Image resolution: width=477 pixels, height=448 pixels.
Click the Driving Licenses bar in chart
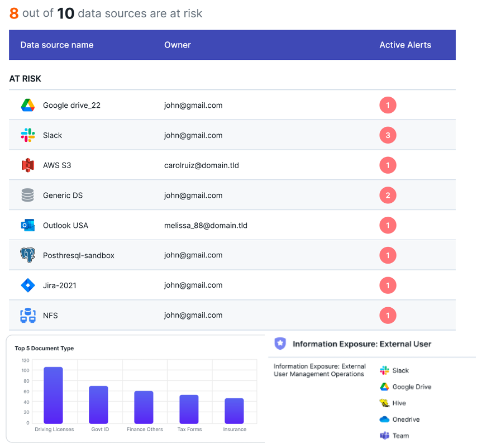click(x=53, y=395)
